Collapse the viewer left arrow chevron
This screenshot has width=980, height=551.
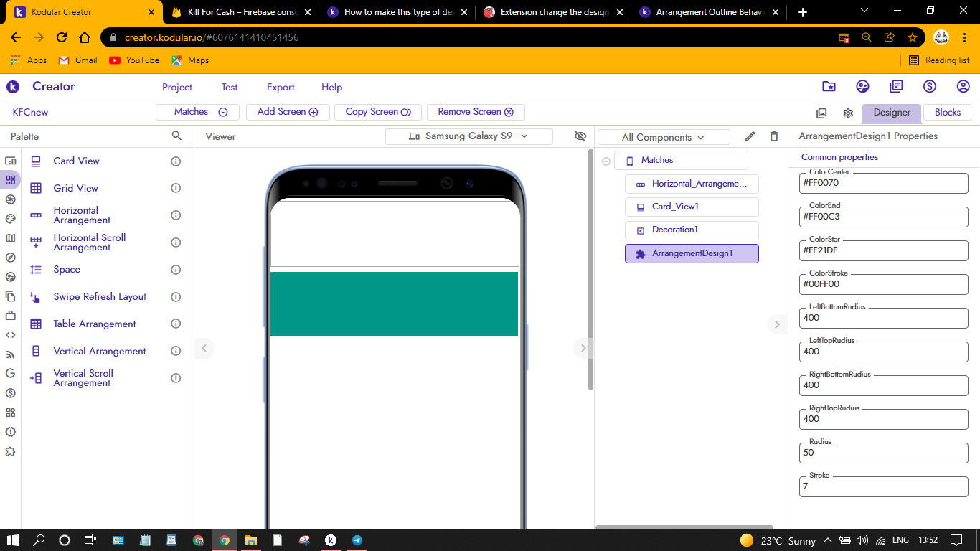pyautogui.click(x=204, y=349)
